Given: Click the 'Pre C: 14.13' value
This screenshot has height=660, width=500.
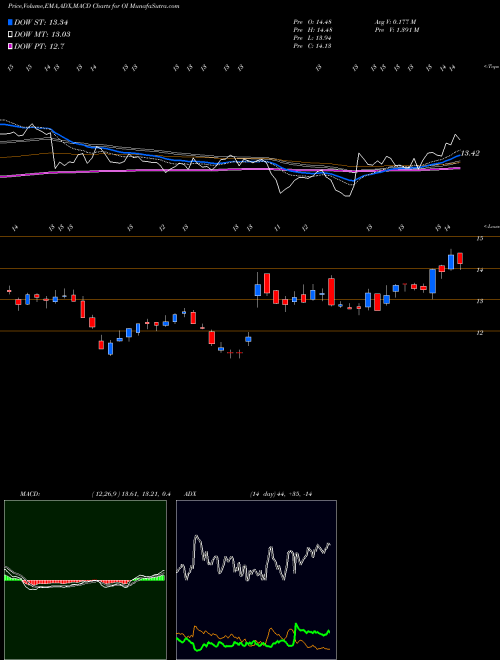Looking at the screenshot, I should pos(313,46).
